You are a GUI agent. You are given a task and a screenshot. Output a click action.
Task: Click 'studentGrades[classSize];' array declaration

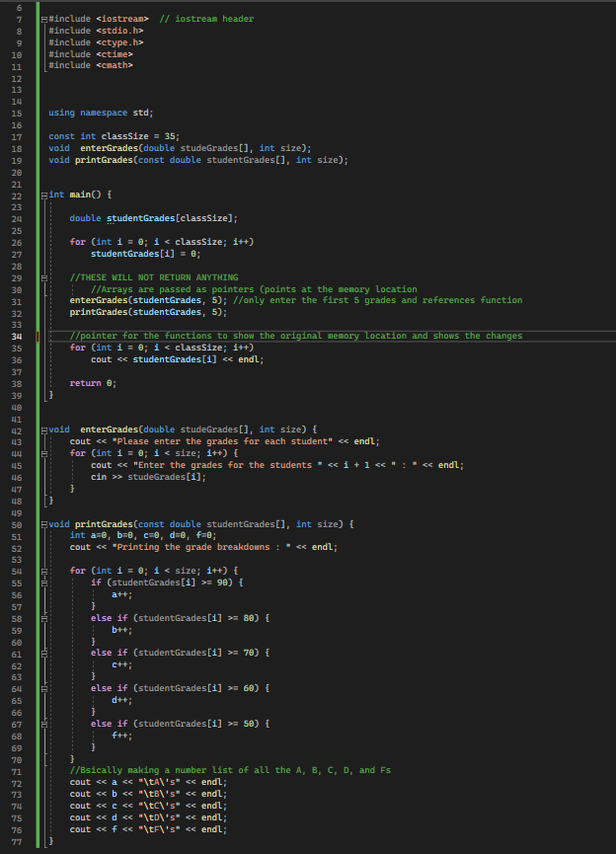pyautogui.click(x=172, y=218)
